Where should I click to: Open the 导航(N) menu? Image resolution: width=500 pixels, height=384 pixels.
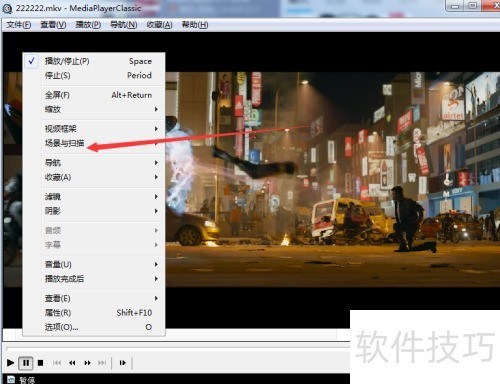pyautogui.click(x=124, y=25)
